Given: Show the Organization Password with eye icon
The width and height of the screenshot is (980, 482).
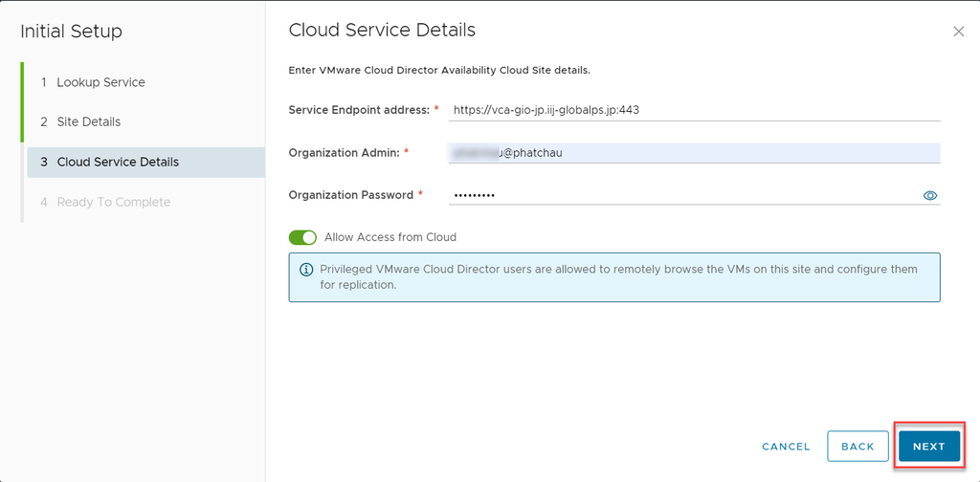Looking at the screenshot, I should coord(929,195).
